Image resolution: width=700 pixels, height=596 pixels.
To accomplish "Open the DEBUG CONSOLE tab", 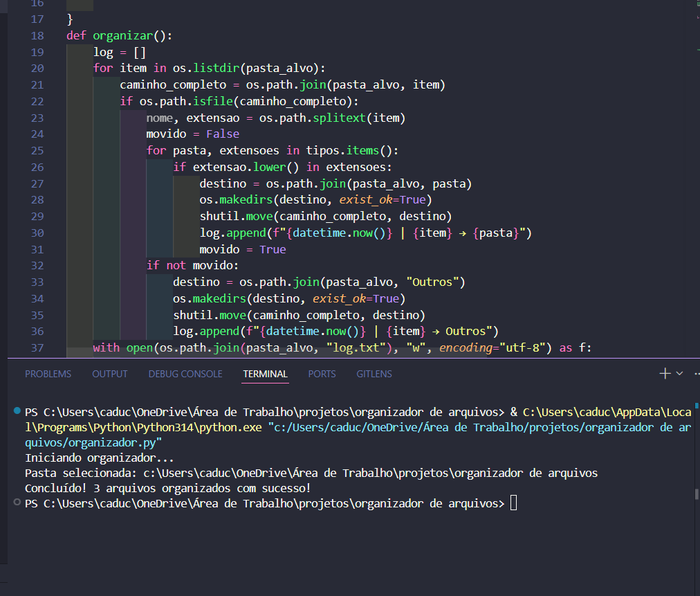I will coord(185,374).
